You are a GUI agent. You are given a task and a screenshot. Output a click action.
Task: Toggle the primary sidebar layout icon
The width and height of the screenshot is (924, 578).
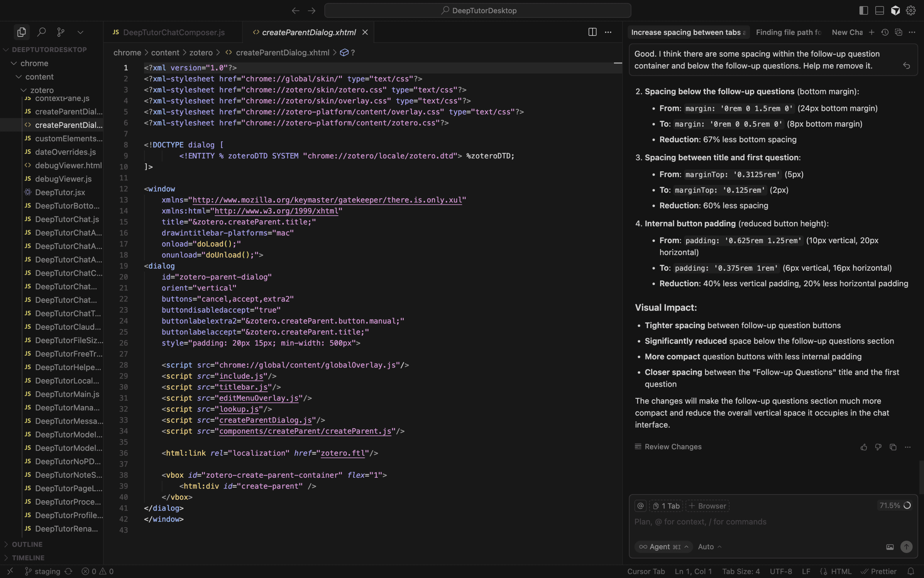tap(864, 11)
